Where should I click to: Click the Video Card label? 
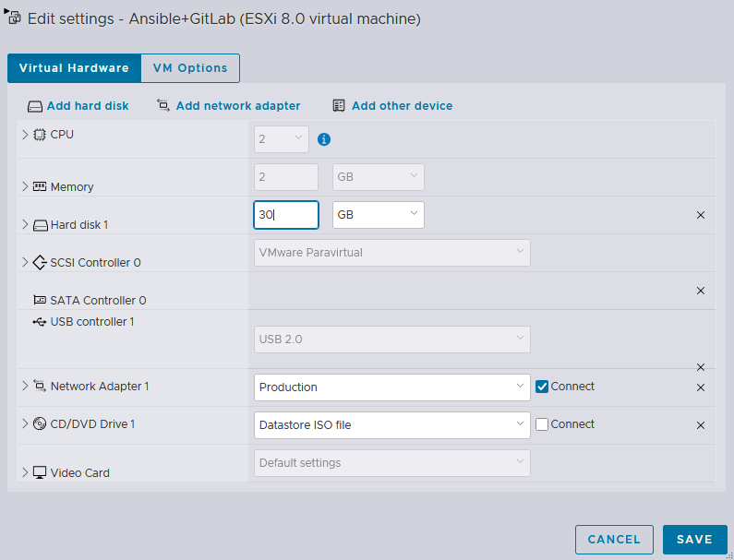tap(80, 473)
